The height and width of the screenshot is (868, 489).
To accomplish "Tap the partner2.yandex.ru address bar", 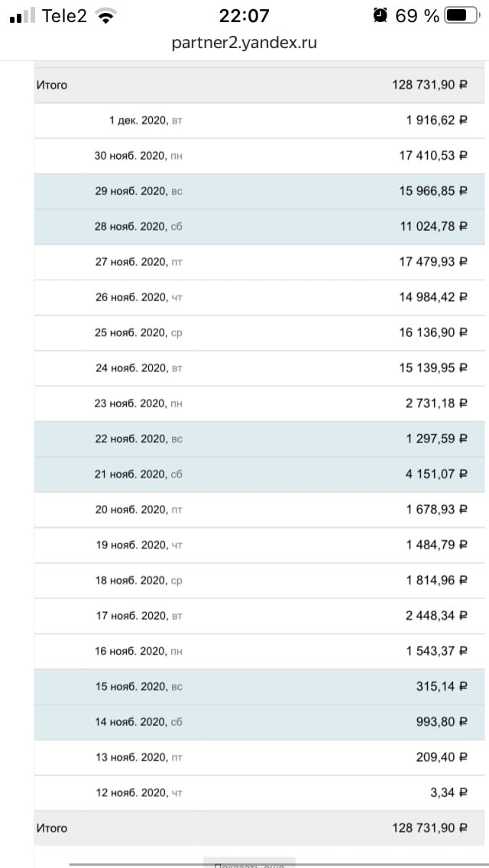I will pos(244,43).
